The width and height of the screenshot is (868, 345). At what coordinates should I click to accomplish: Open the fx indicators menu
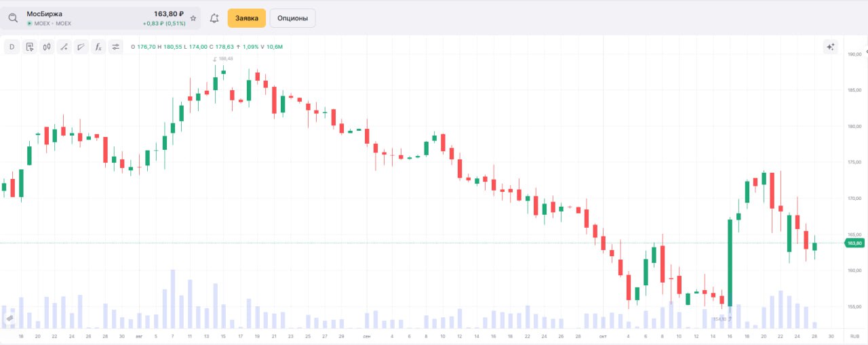point(98,47)
